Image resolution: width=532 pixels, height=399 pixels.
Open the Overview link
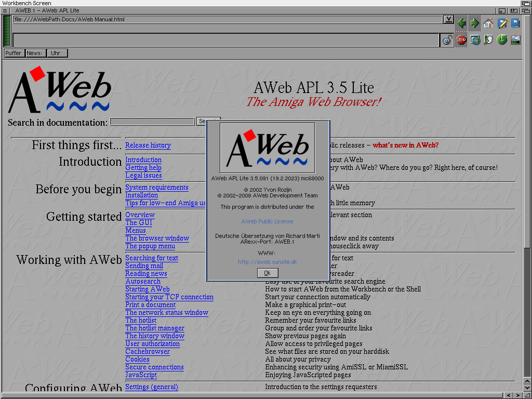point(140,215)
